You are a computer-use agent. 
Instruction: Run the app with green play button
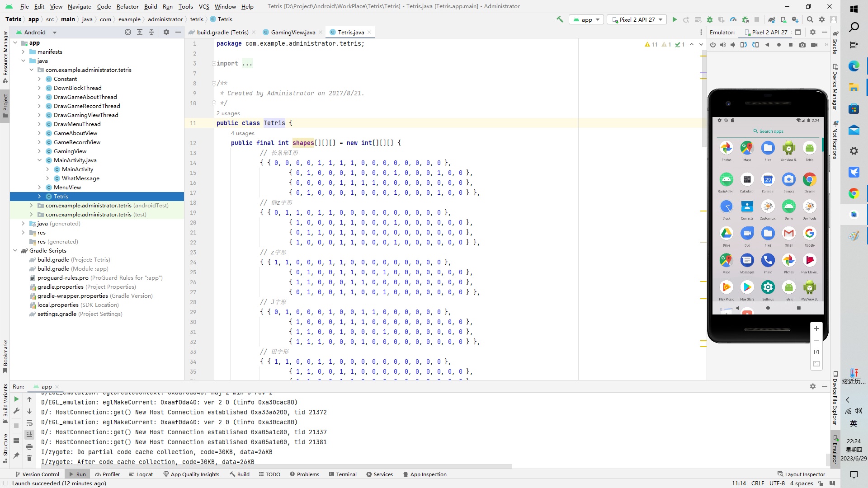pyautogui.click(x=675, y=19)
